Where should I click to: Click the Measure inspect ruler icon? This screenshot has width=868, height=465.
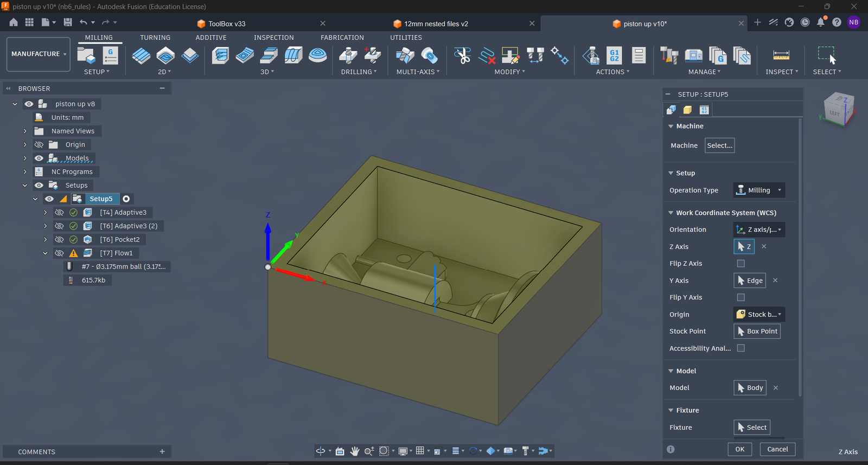(781, 55)
